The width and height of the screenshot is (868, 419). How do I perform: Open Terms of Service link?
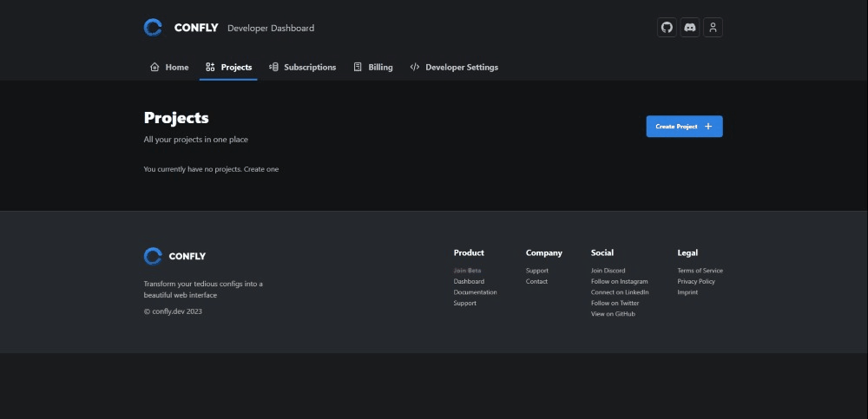[700, 271]
